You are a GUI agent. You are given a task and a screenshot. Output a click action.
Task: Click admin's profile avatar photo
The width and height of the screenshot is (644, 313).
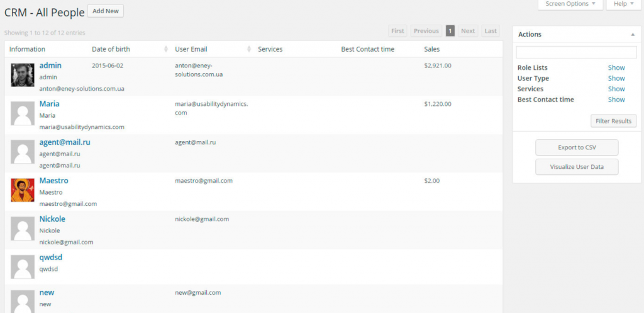(23, 75)
